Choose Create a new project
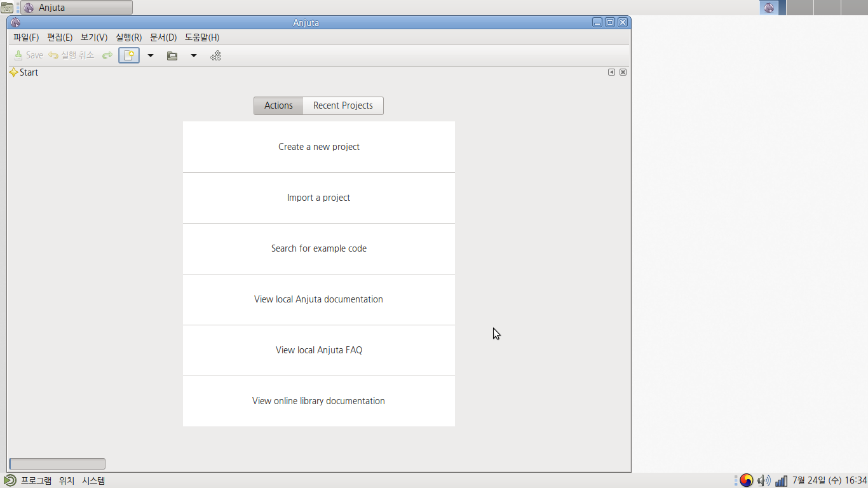Screen dimensions: 868x488 (x=319, y=147)
